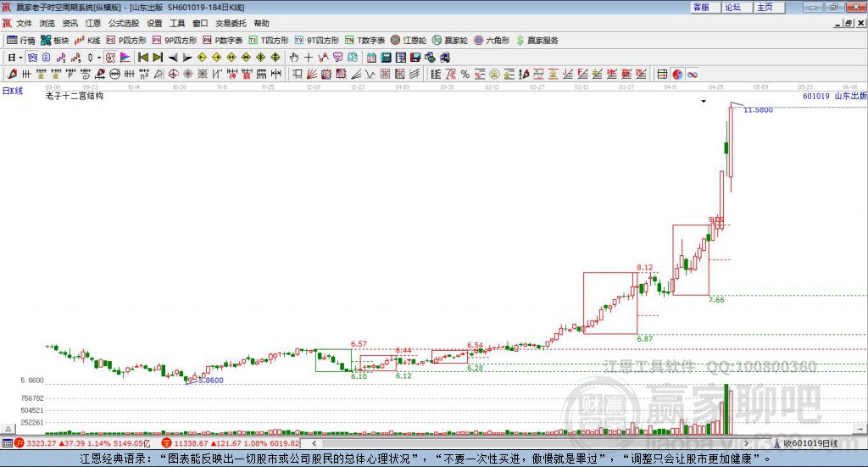The image size is (868, 467).
Task: Click the 11338.67 Shenzhen index readout
Action: point(191,443)
